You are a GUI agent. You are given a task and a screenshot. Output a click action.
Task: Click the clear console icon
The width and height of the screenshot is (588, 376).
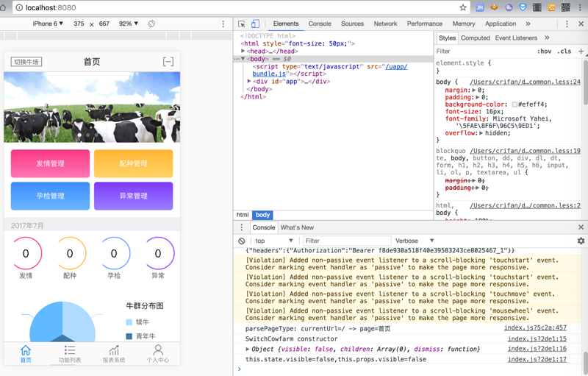click(242, 241)
